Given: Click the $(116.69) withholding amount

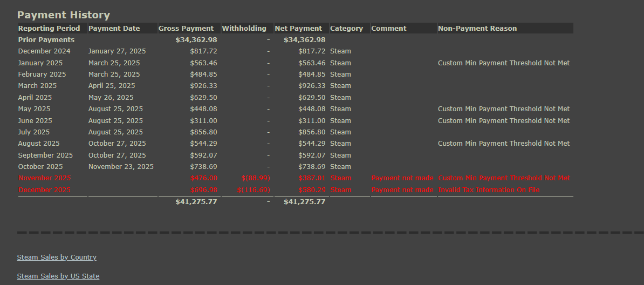Looking at the screenshot, I should point(254,189).
